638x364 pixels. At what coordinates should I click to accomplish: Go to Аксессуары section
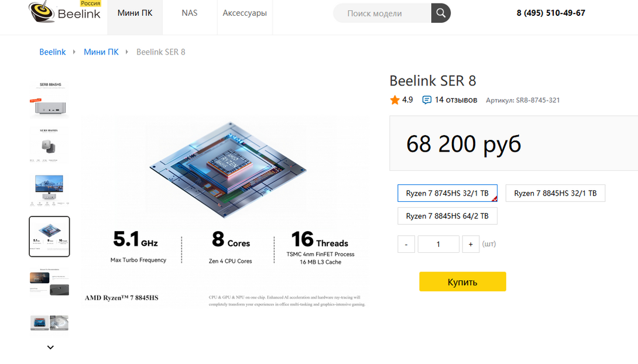click(x=245, y=13)
